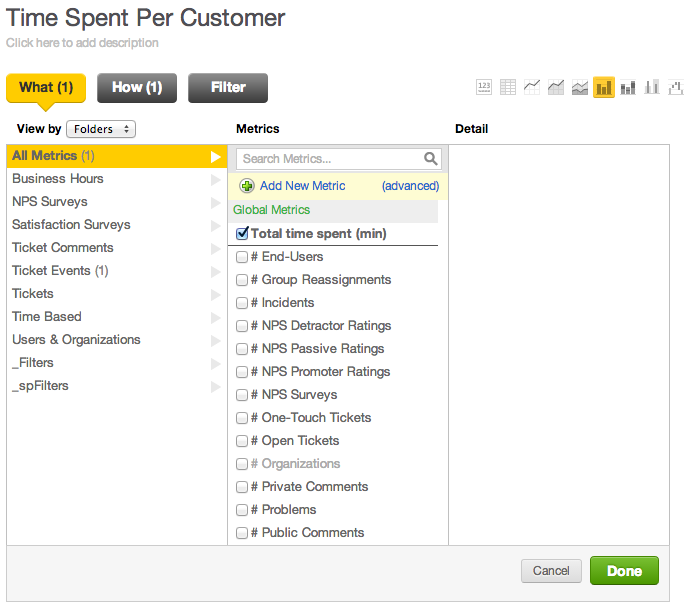Switch to the How (1) tab
The image size is (688, 608).
point(137,88)
